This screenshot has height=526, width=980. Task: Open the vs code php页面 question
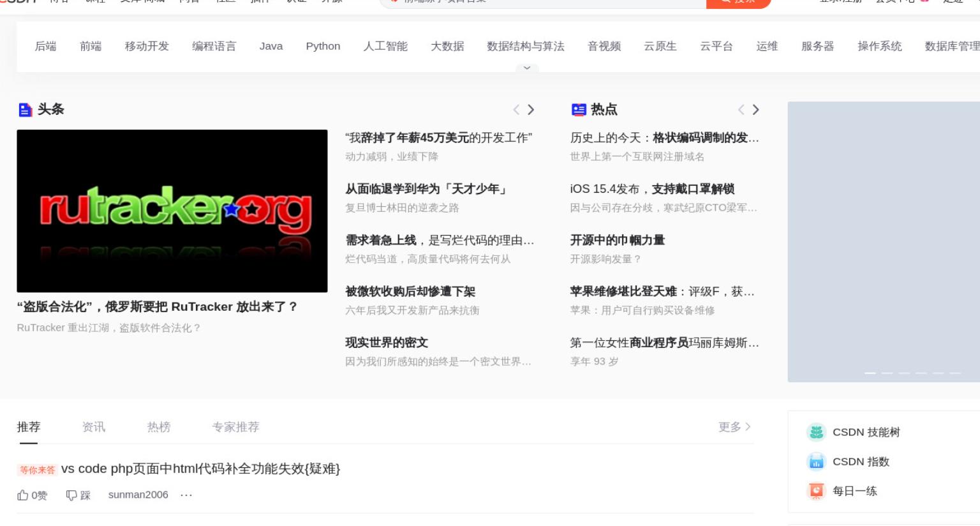click(x=201, y=469)
